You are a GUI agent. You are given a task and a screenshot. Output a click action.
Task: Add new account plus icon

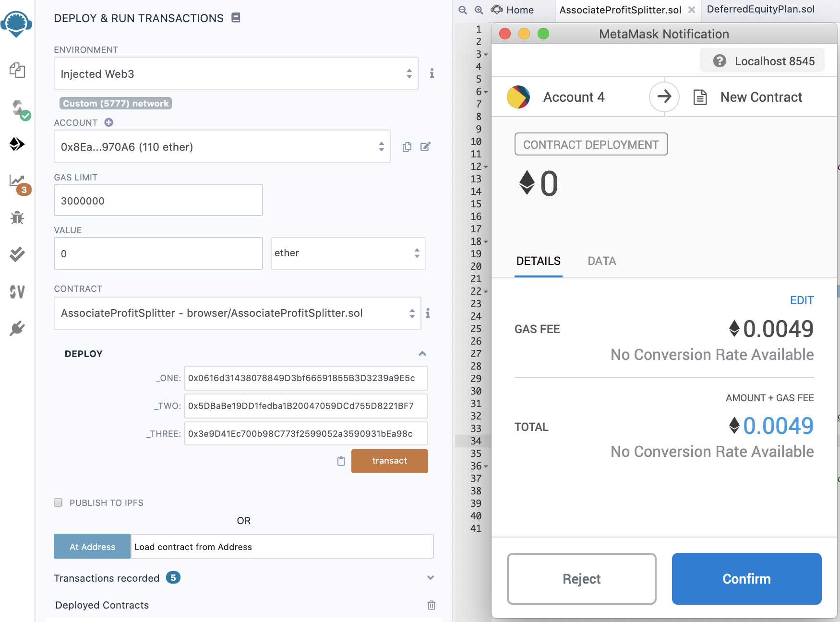[x=109, y=122]
